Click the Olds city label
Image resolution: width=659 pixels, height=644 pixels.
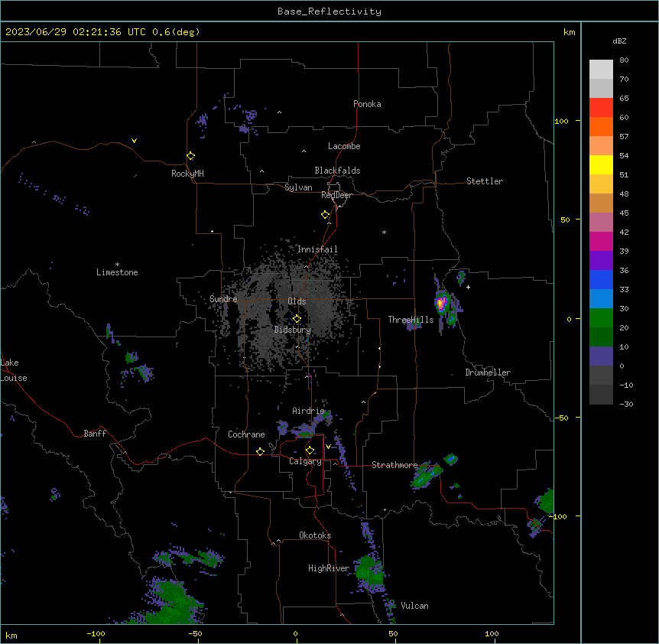[297, 301]
